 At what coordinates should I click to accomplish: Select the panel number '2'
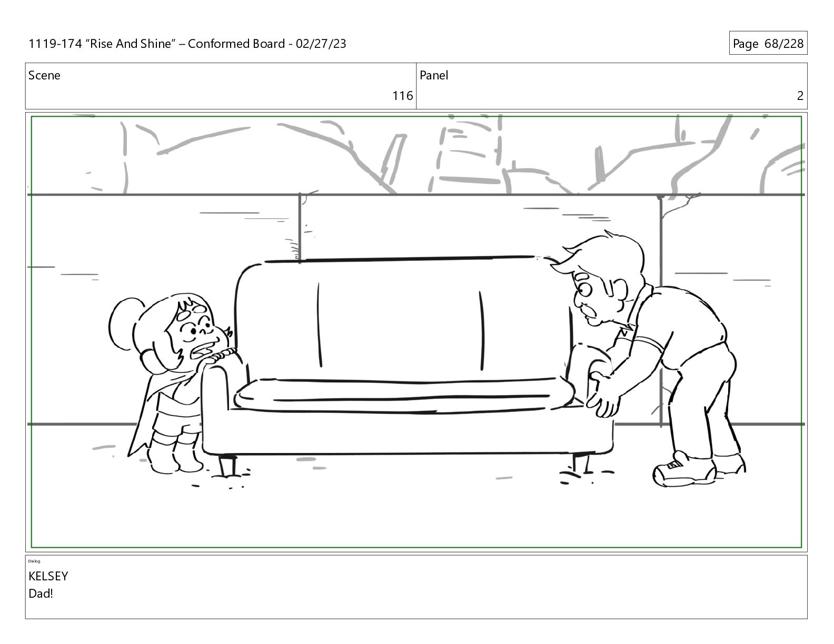(800, 96)
